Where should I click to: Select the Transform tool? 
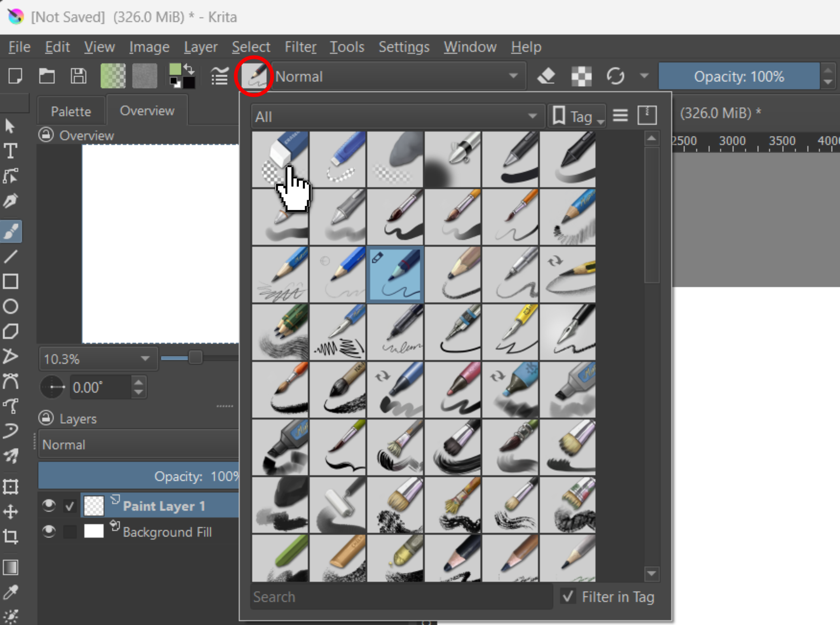[x=11, y=487]
